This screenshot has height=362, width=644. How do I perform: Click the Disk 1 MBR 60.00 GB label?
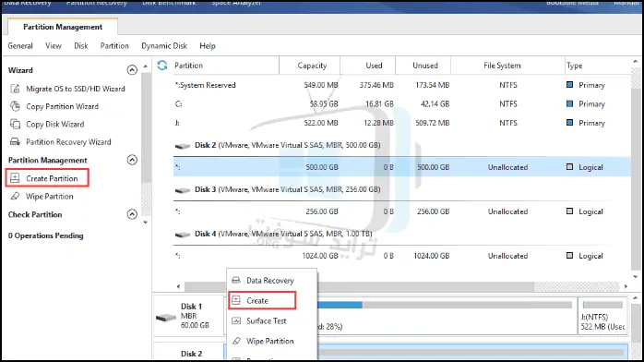point(195,316)
